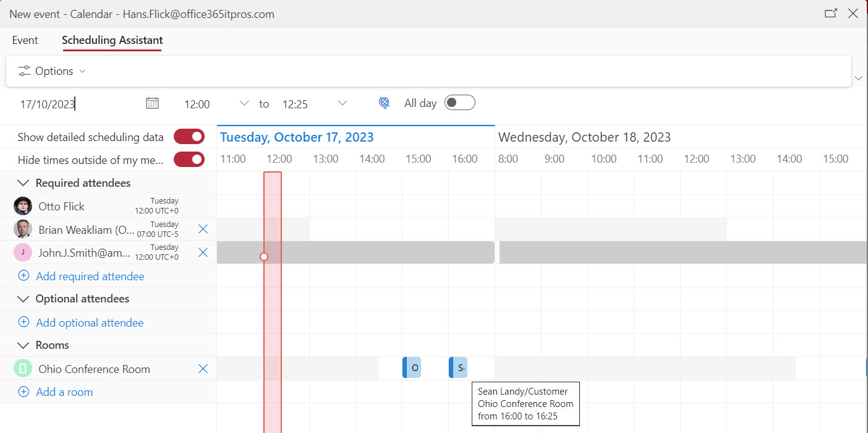The width and height of the screenshot is (868, 433).
Task: Click Brian Weakliam's profile avatar
Action: [x=23, y=228]
